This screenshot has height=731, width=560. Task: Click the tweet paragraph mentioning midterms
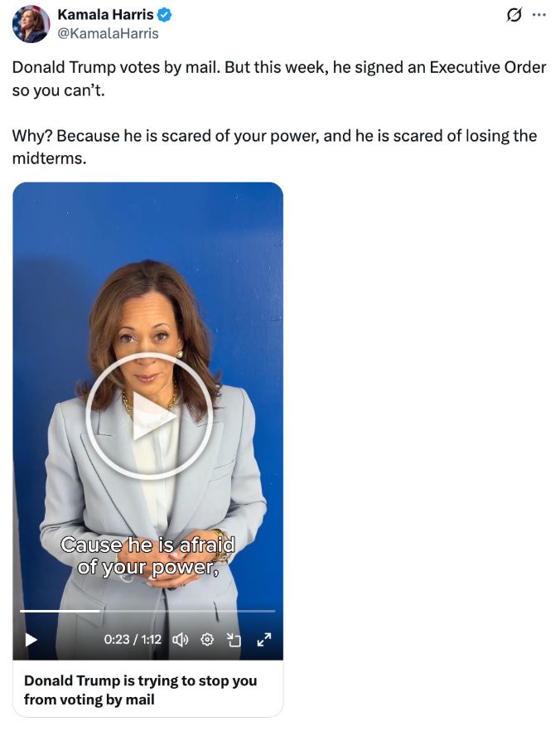[274, 147]
